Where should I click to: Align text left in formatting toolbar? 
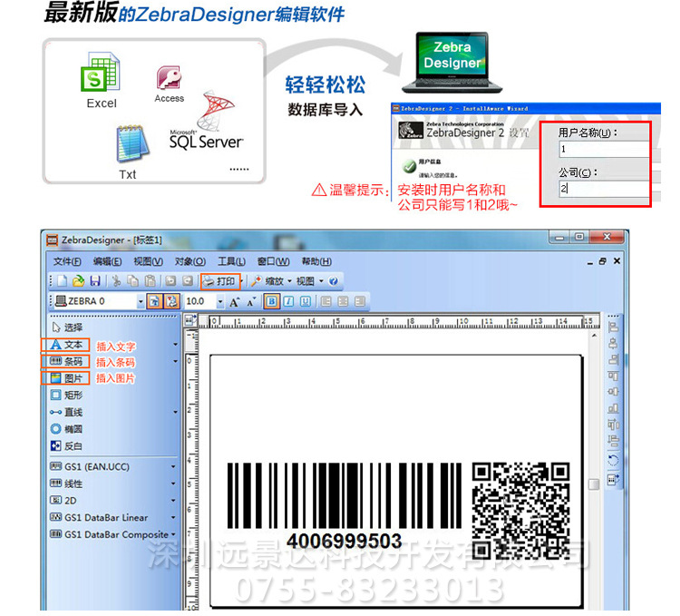326,301
